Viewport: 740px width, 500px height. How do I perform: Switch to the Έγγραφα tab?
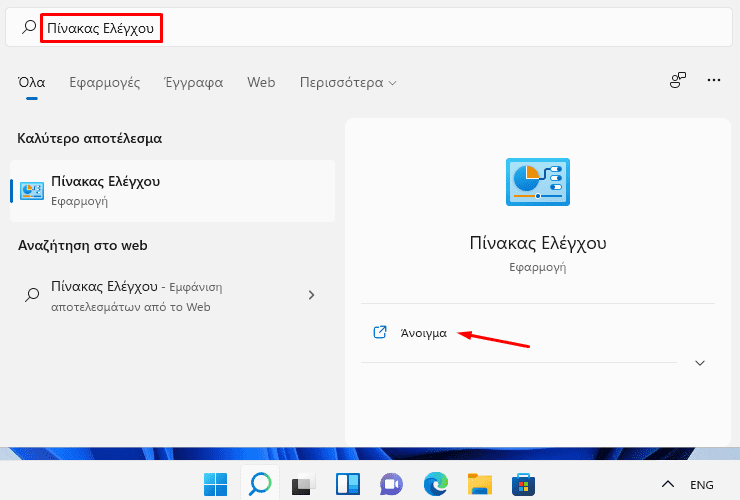pos(193,83)
